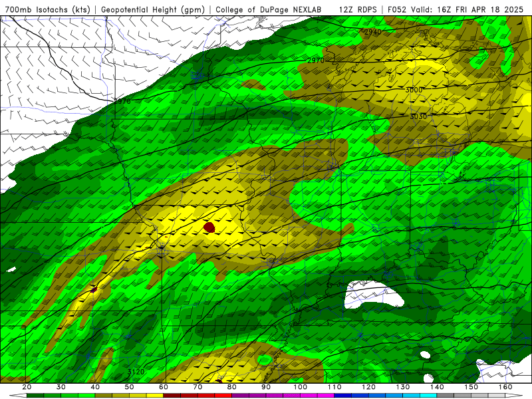Click the '700mb Isotachs (kts)' title text
Screen dimensions: 532x399
(x=47, y=10)
